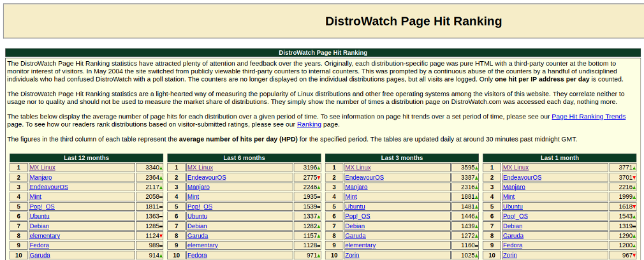Open Debian in Last 1 month table
The height and width of the screenshot is (260, 644).
pos(513,226)
